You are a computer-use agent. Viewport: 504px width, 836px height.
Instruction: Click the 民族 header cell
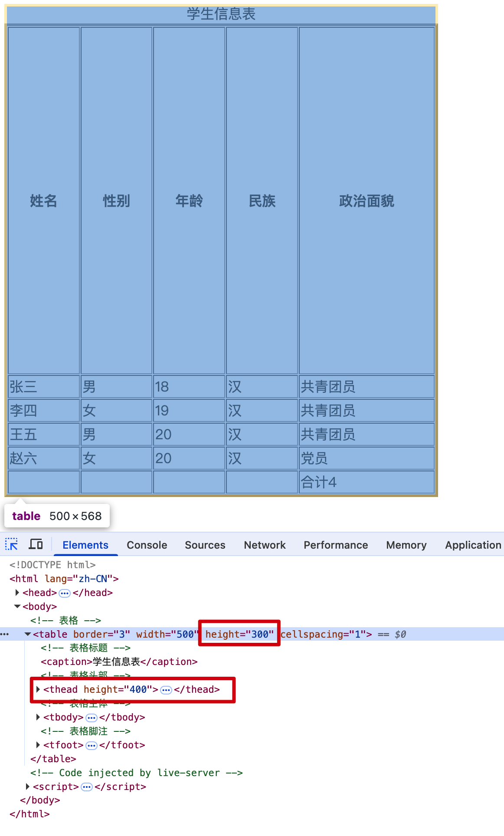262,201
